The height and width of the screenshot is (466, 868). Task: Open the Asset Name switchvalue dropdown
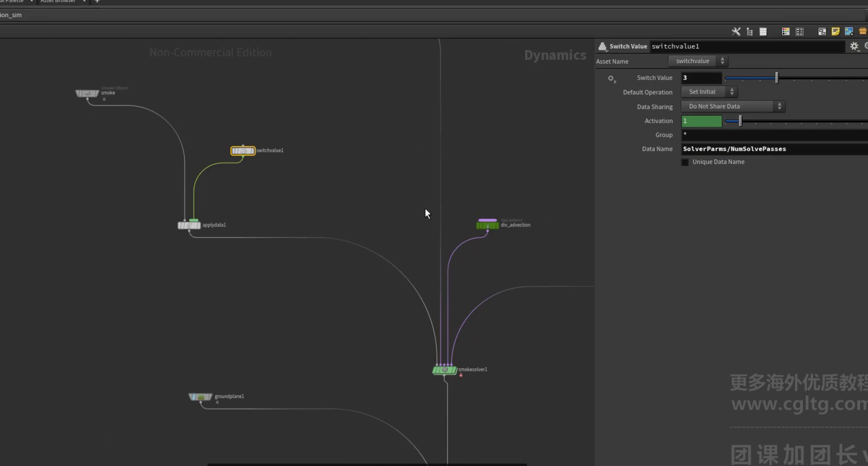698,61
